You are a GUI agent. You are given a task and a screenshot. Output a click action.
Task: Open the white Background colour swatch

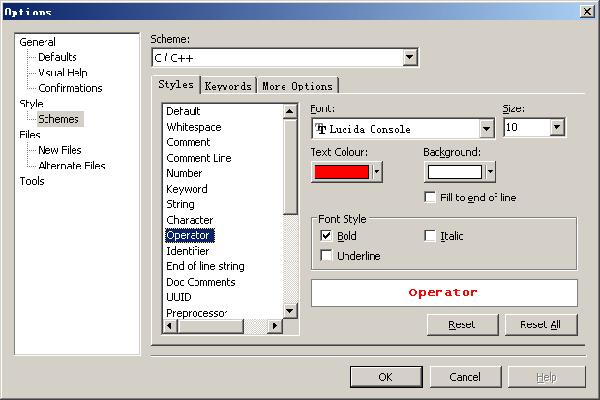(460, 172)
